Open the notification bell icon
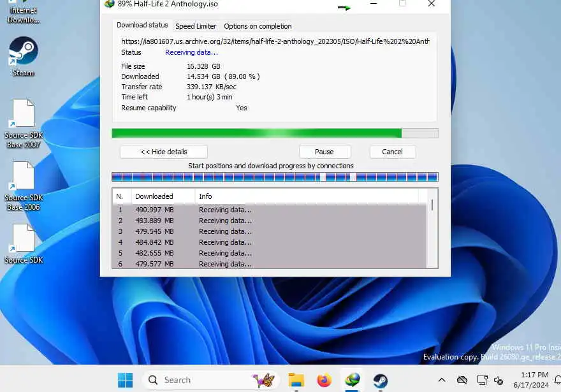Viewport: 561px width, 392px height. point(557,380)
